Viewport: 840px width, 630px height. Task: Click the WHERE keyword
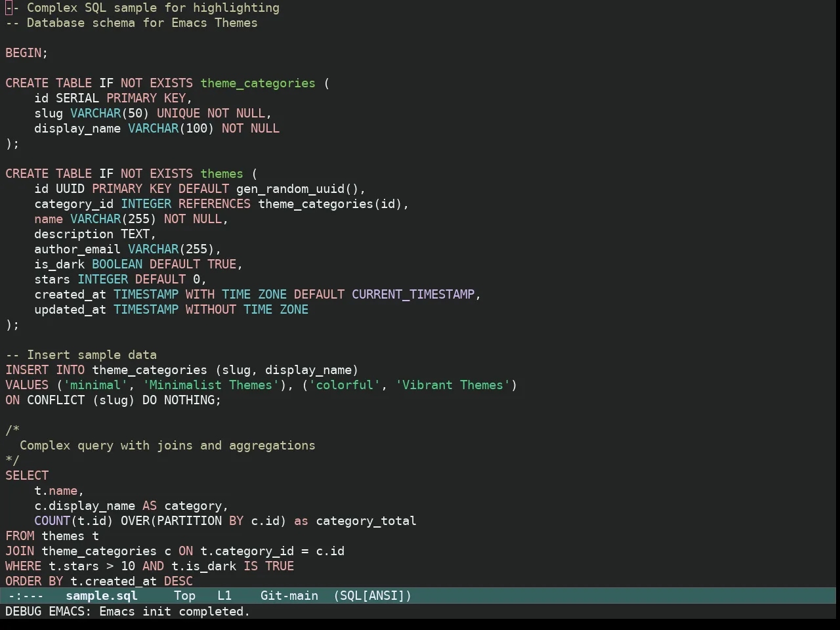point(24,566)
